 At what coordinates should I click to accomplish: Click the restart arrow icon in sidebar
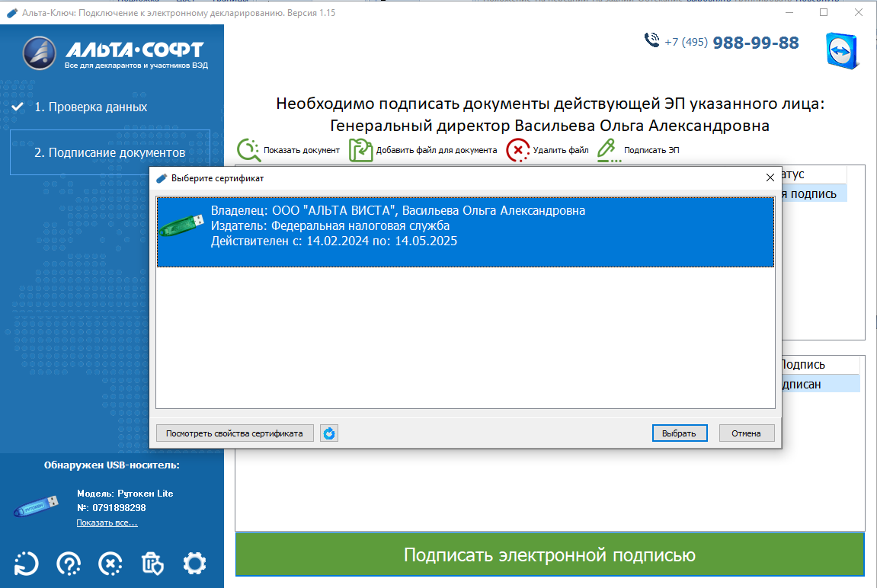click(26, 564)
